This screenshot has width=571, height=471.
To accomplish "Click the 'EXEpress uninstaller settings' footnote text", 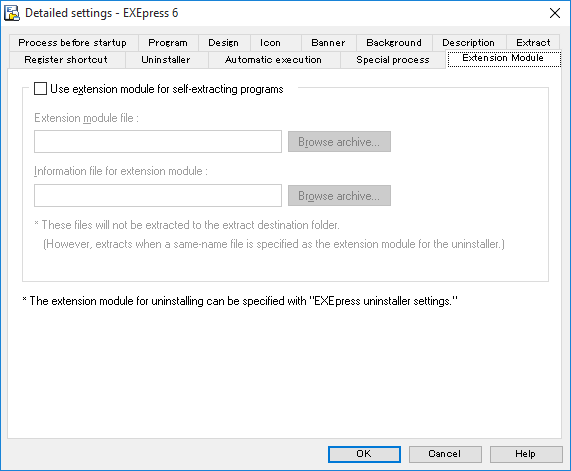I will (x=240, y=301).
